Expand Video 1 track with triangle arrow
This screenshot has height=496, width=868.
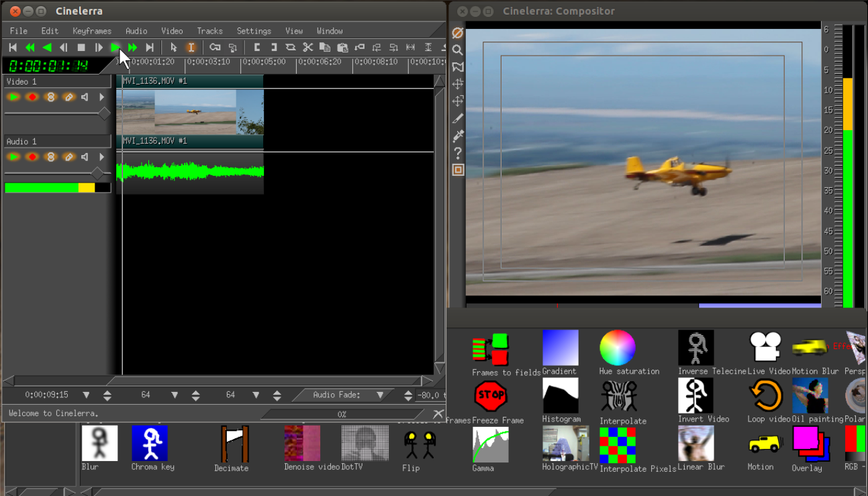pyautogui.click(x=102, y=97)
